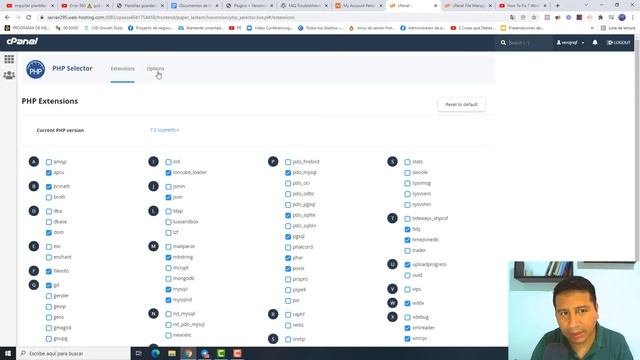Image resolution: width=640 pixels, height=360 pixels.
Task: Click the Reset to default button
Action: click(x=461, y=104)
